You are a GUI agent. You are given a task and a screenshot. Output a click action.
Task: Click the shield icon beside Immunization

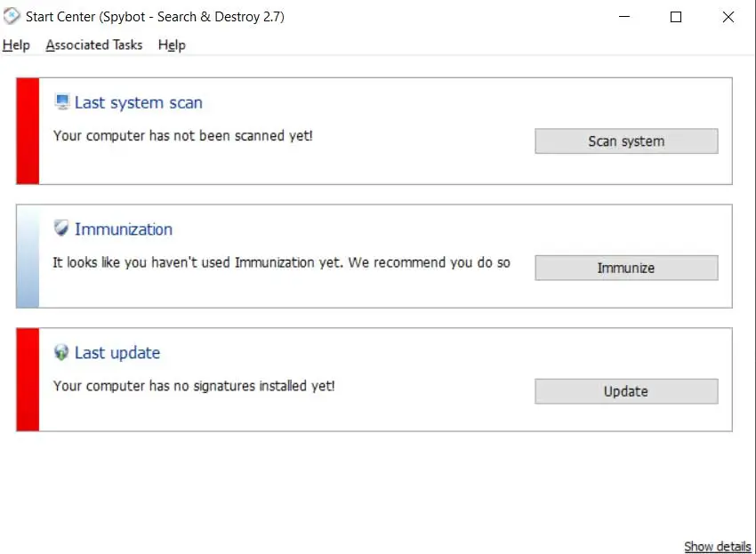pos(61,229)
